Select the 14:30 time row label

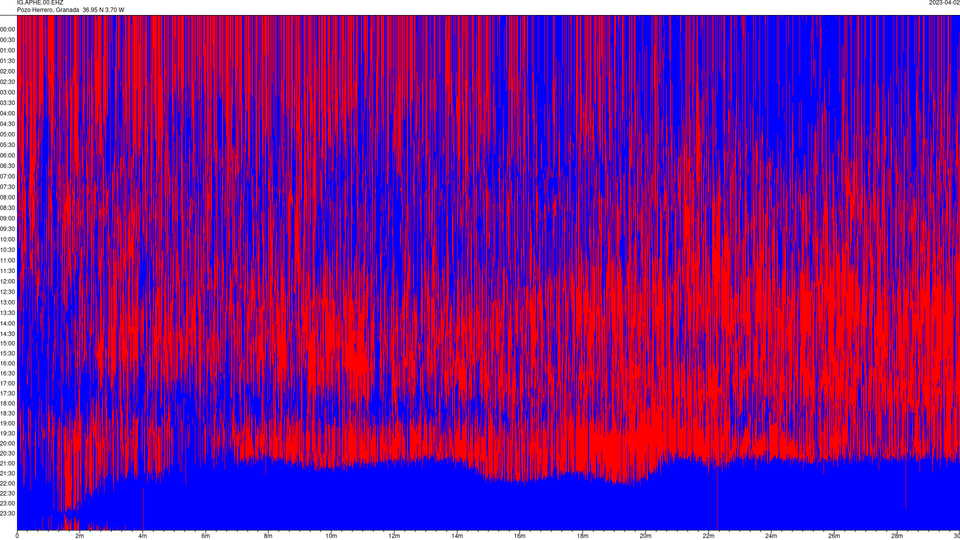(7, 334)
